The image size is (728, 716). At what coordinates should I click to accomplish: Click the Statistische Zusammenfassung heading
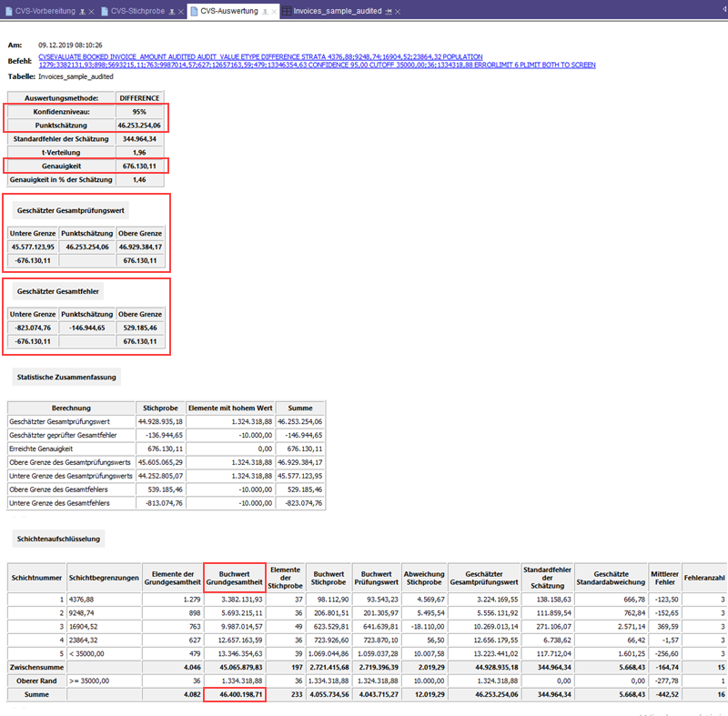click(x=66, y=376)
